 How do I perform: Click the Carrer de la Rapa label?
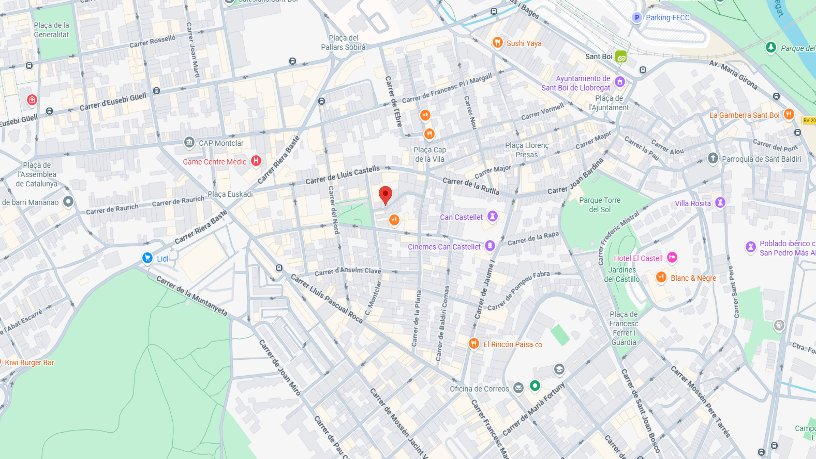click(x=533, y=238)
